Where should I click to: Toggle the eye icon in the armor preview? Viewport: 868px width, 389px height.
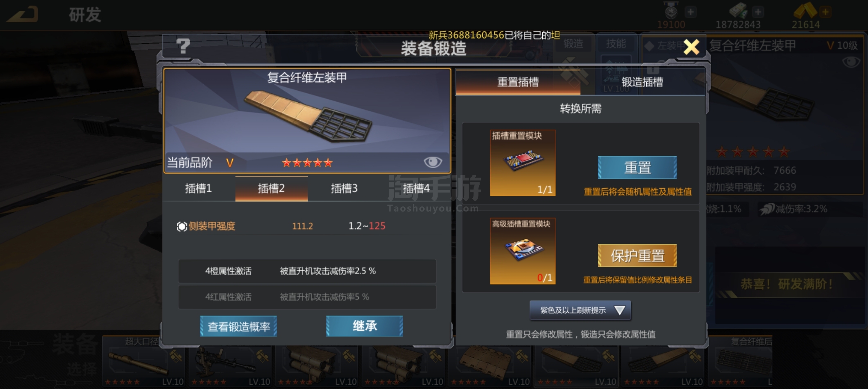point(433,162)
